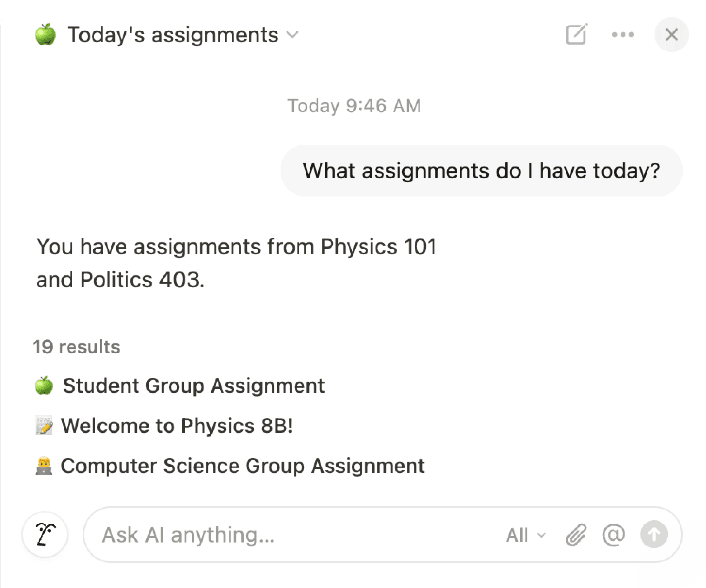Expand the Today's assignments title dropdown
This screenshot has width=706, height=588.
pyautogui.click(x=292, y=35)
